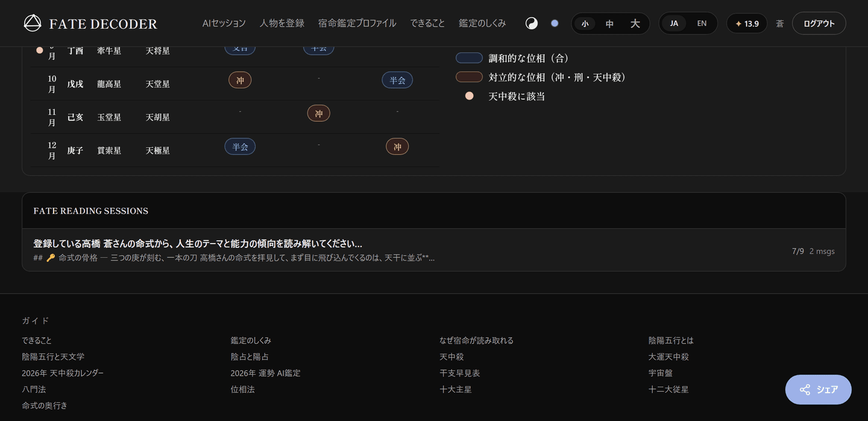Open footer link 鑑定のしくみ
Viewport: 868px width, 421px height.
pyautogui.click(x=251, y=341)
